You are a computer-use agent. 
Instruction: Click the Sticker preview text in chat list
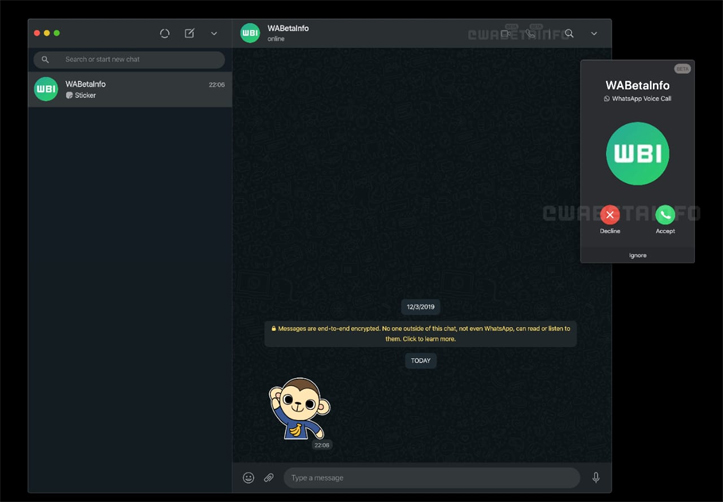(85, 95)
